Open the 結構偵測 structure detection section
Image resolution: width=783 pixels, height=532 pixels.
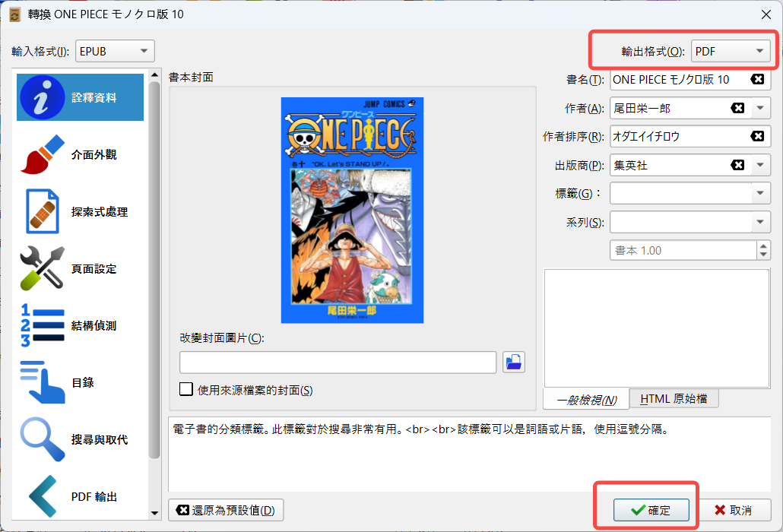80,325
